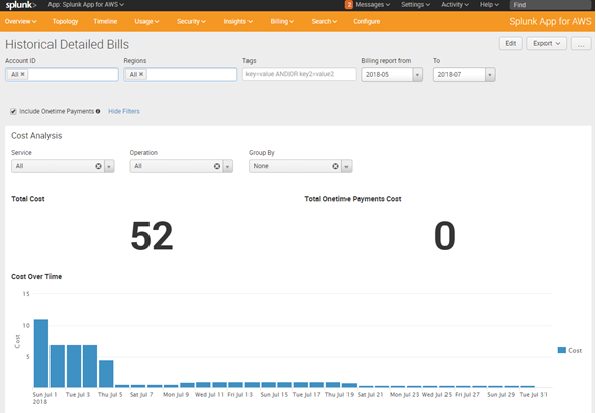
Task: Expand the Billing report from dropdown
Action: click(417, 74)
